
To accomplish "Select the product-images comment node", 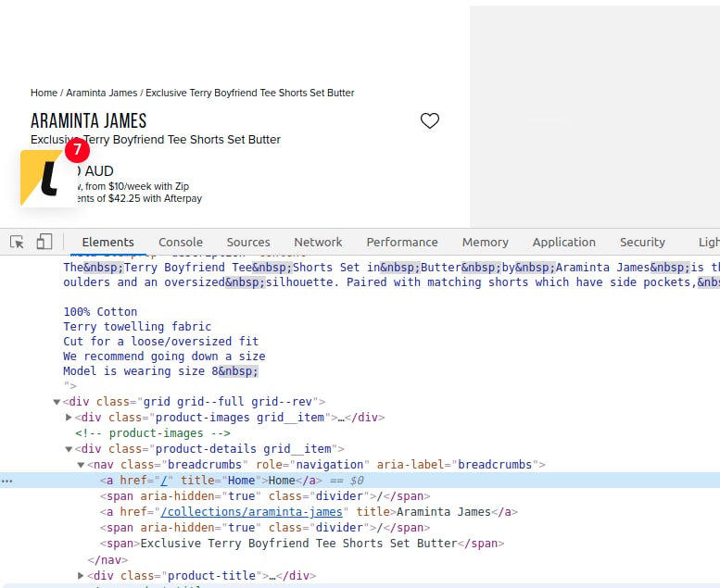I will click(153, 433).
